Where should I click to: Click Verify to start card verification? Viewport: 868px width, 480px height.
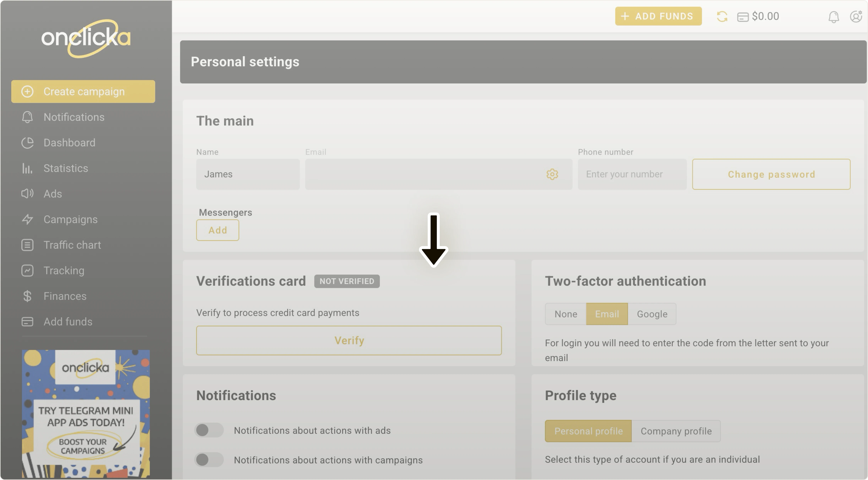pos(349,340)
